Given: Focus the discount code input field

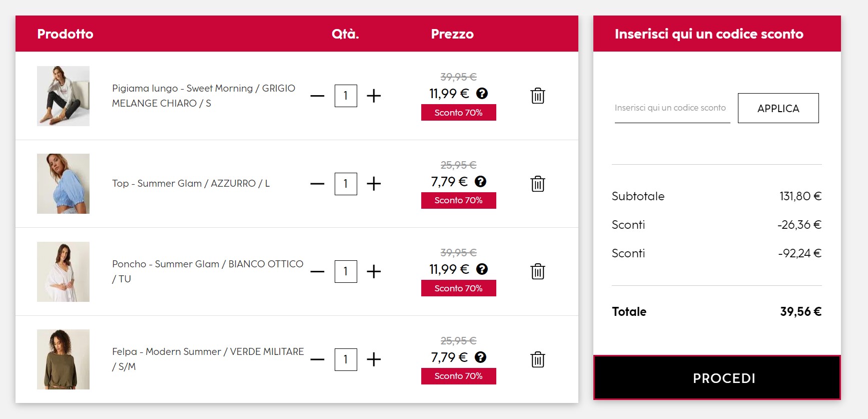Looking at the screenshot, I should click(x=672, y=108).
